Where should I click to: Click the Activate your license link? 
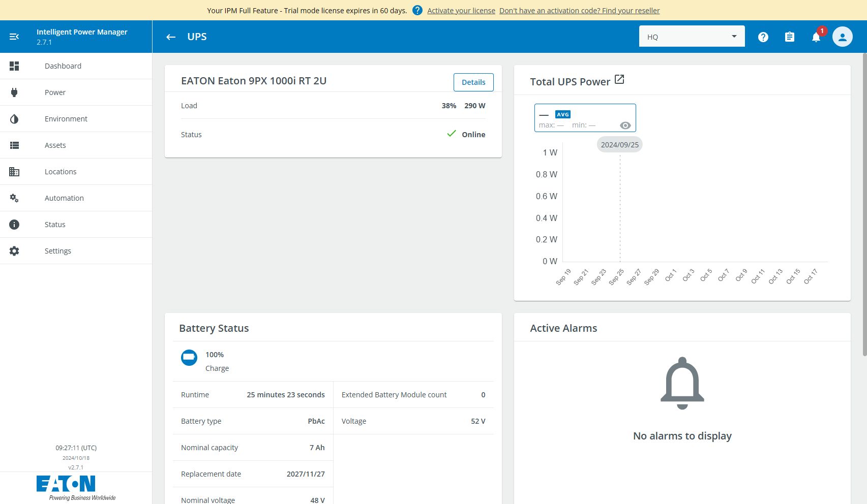click(461, 11)
